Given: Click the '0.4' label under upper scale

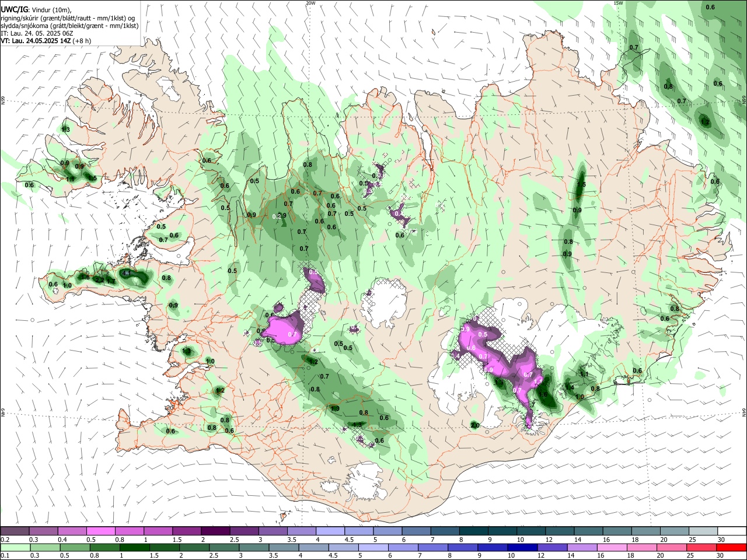Looking at the screenshot, I should point(62,540).
